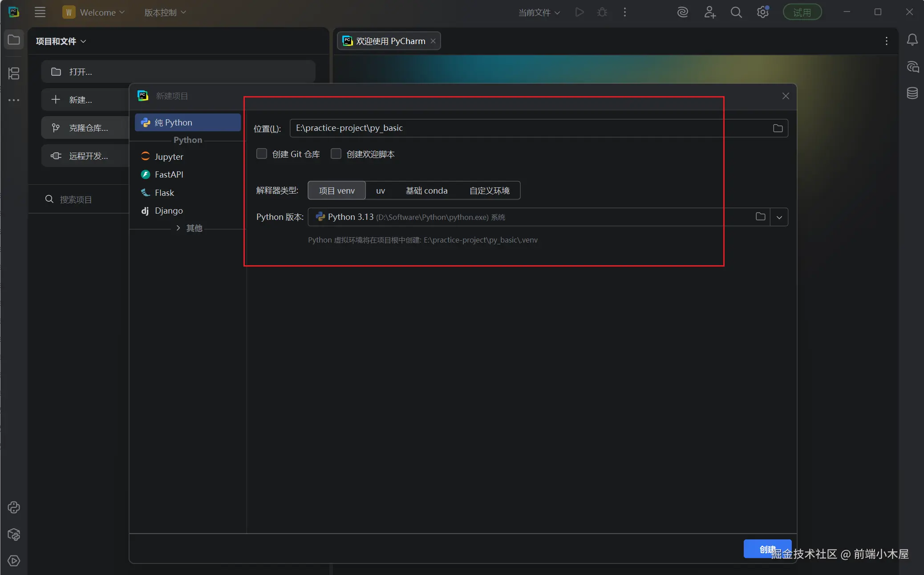Select the uv interpreter type
This screenshot has height=575, width=924.
[380, 190]
